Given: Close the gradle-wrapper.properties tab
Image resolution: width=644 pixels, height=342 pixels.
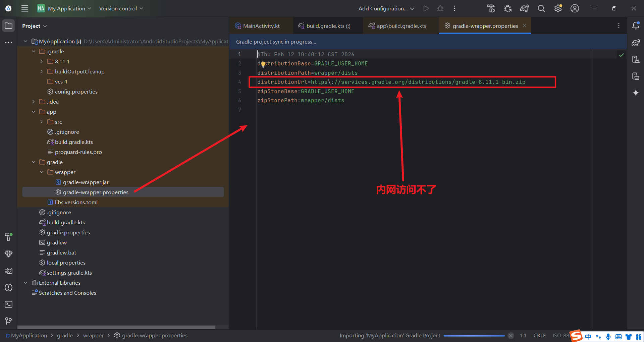Looking at the screenshot, I should coord(525,25).
